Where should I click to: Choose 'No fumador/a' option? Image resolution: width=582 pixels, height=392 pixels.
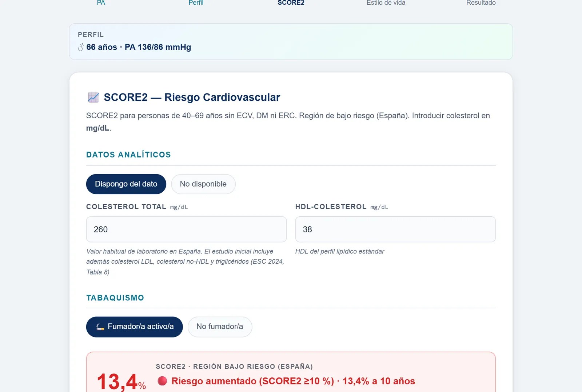[220, 327]
